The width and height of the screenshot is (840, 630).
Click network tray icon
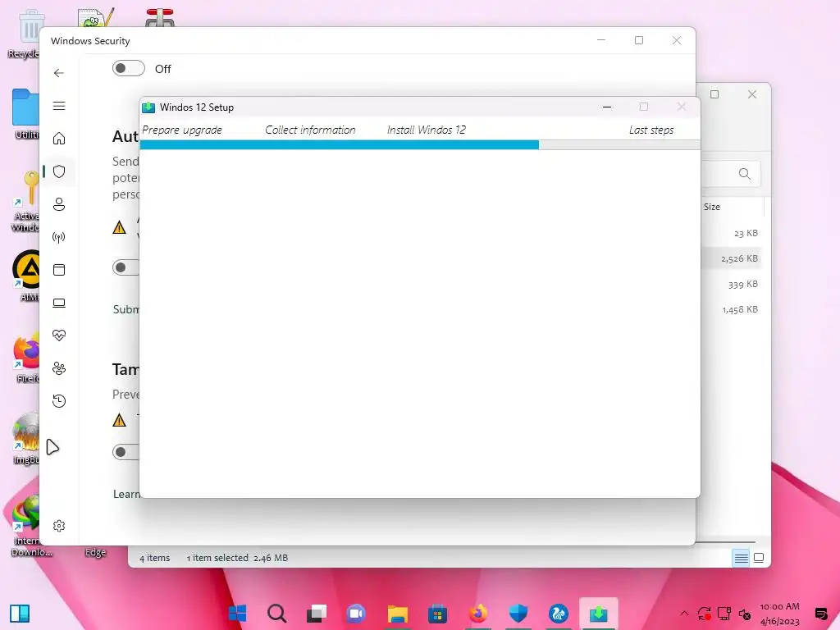(724, 614)
